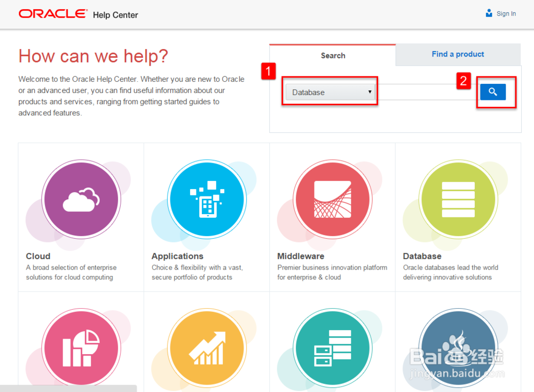Click the Cloud heading link
Screen dimensions: 534x392
point(38,256)
